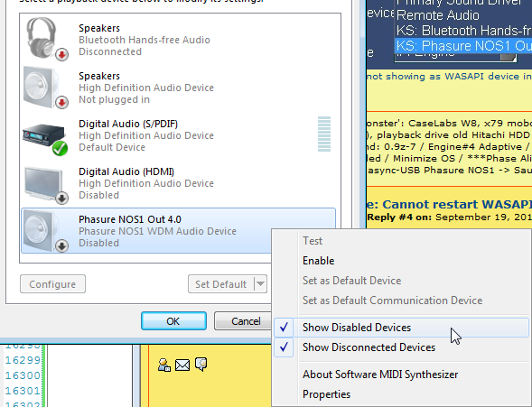Click line number 16299 in the editor
This screenshot has height=407, width=532.
pyautogui.click(x=23, y=360)
